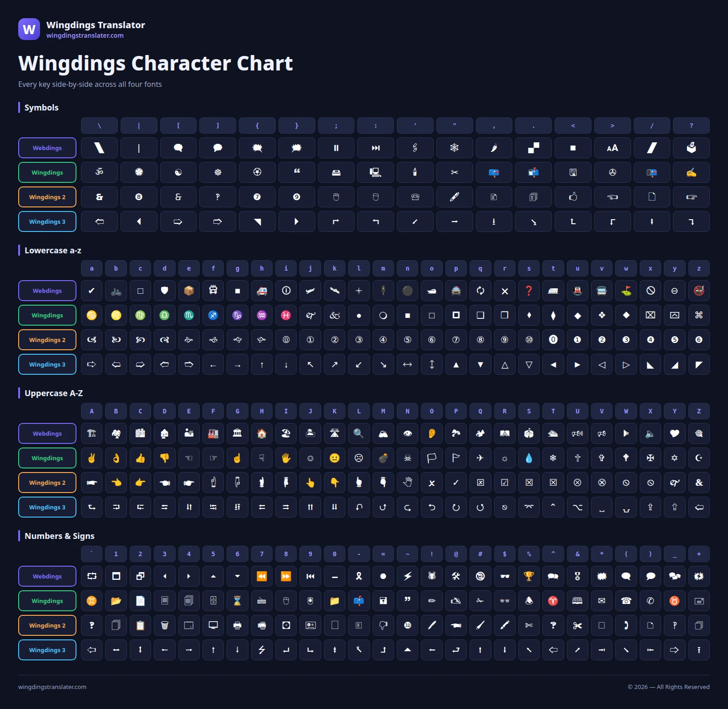
Task: Choose Wingdings label in Numbers & Signs section
Action: (47, 601)
